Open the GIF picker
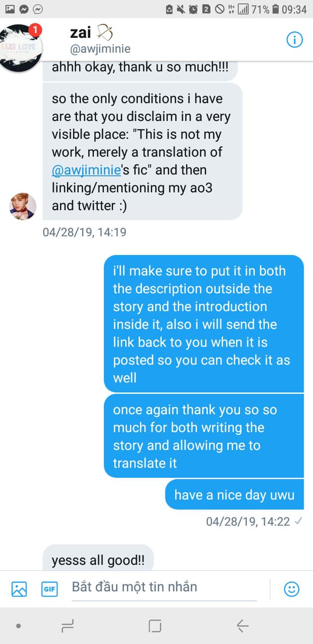This screenshot has width=313, height=644. pos(49,589)
